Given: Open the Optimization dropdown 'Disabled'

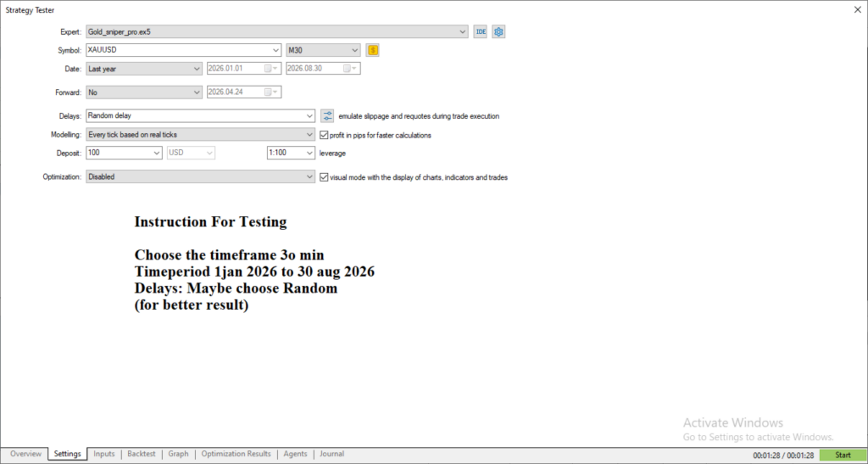Looking at the screenshot, I should pos(200,176).
